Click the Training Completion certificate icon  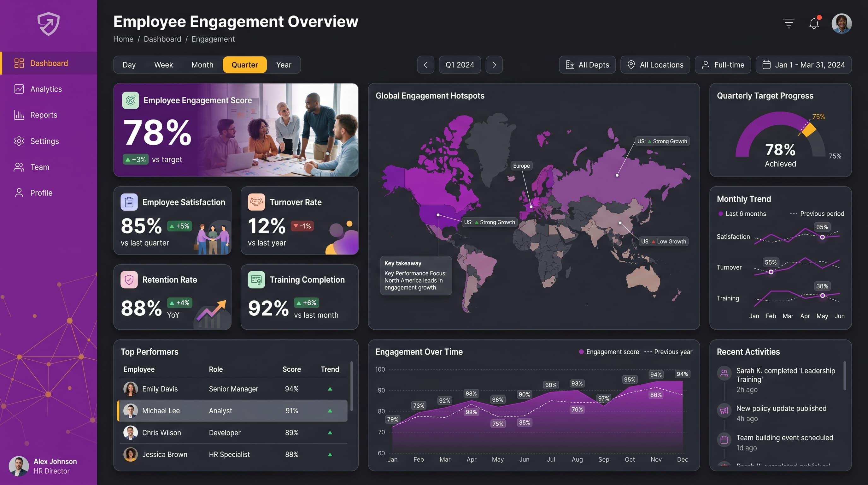tap(256, 279)
